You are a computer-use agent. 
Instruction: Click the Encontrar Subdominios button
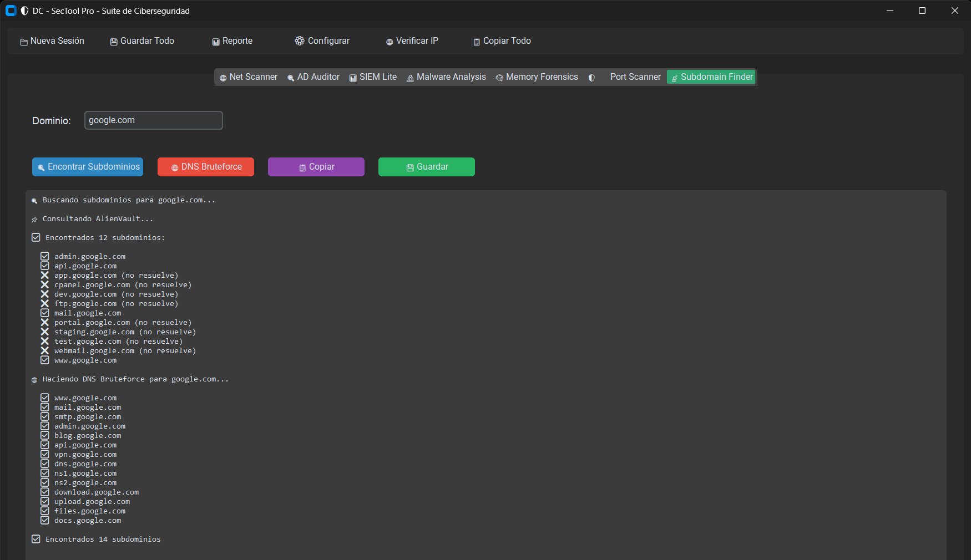coord(88,167)
